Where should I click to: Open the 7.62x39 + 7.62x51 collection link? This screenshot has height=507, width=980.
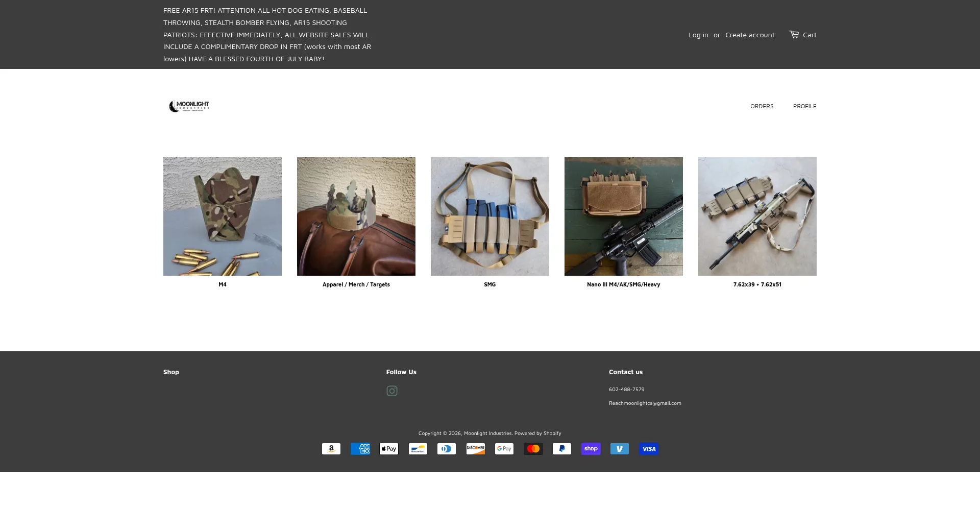click(757, 284)
